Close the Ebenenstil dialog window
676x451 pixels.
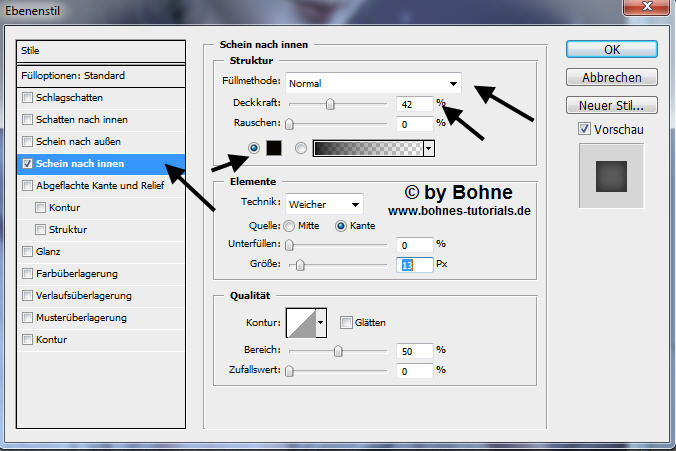tap(646, 7)
